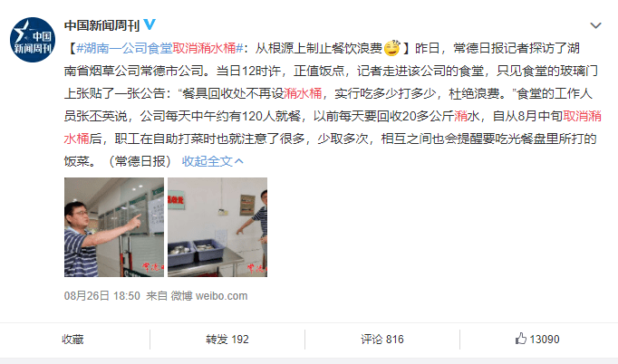Open the 中国新闻周刊 account name link
The height and width of the screenshot is (364, 618).
[102, 25]
